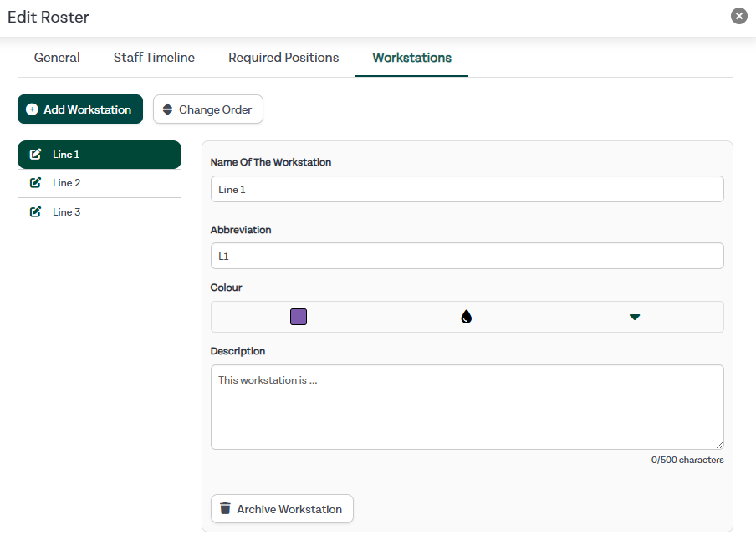Click the edit icon next to Line 1

click(x=35, y=155)
